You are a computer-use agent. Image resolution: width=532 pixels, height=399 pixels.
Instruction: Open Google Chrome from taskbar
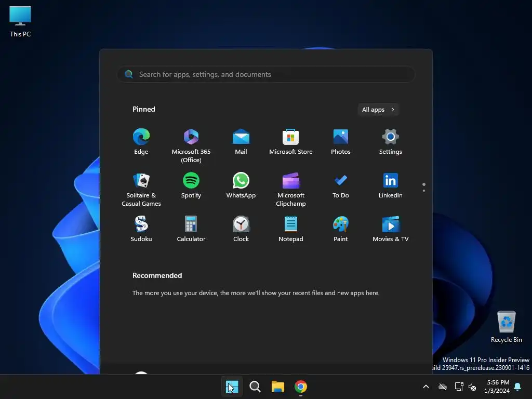tap(301, 387)
